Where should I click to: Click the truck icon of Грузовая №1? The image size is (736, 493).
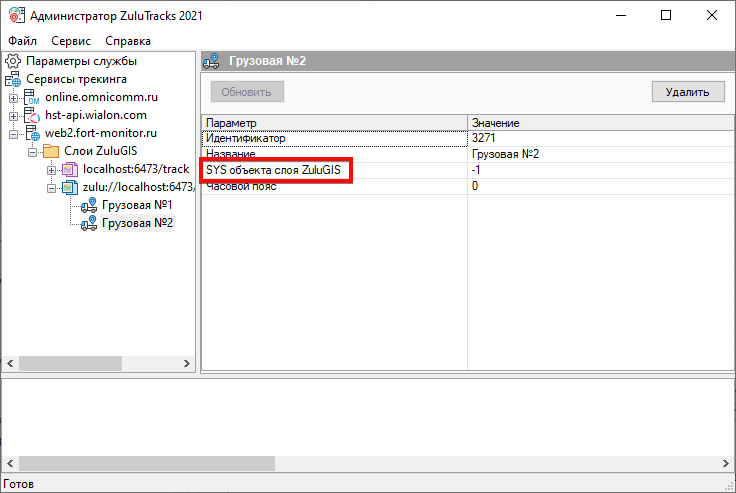(x=88, y=205)
